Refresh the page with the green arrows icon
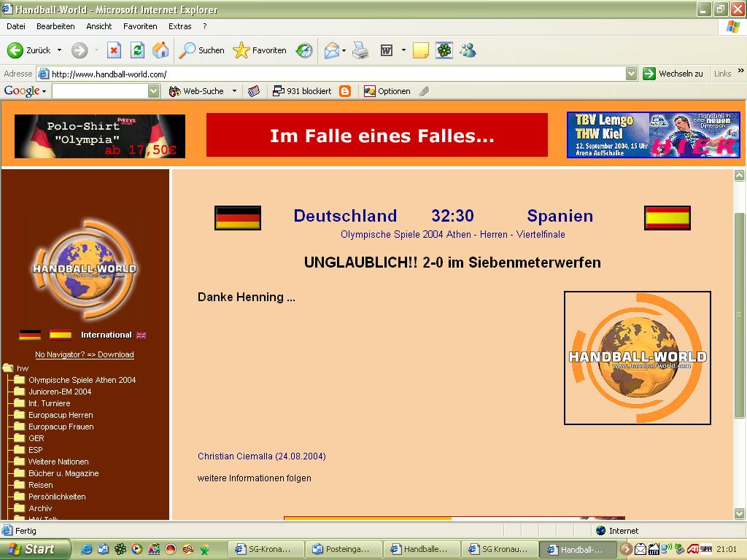The height and width of the screenshot is (560, 747). tap(137, 50)
